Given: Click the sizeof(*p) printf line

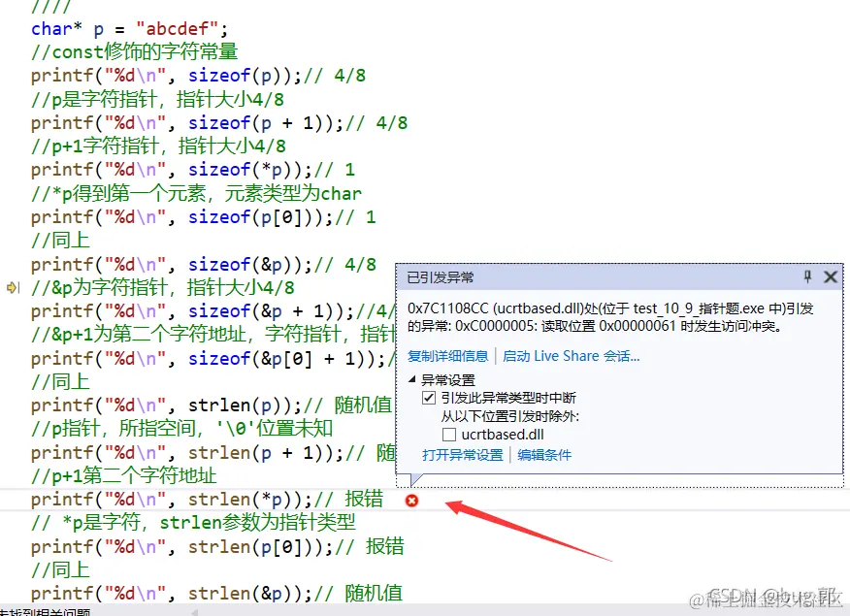Looking at the screenshot, I should (193, 170).
